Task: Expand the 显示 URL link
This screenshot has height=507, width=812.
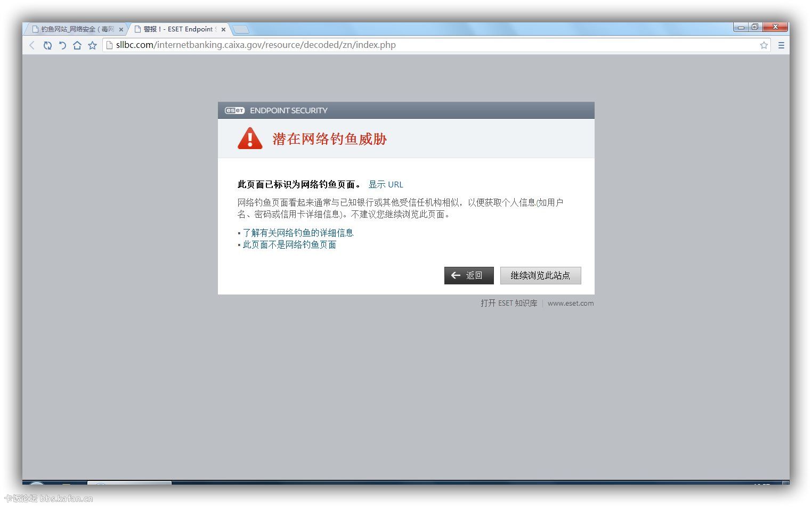Action: pos(386,185)
